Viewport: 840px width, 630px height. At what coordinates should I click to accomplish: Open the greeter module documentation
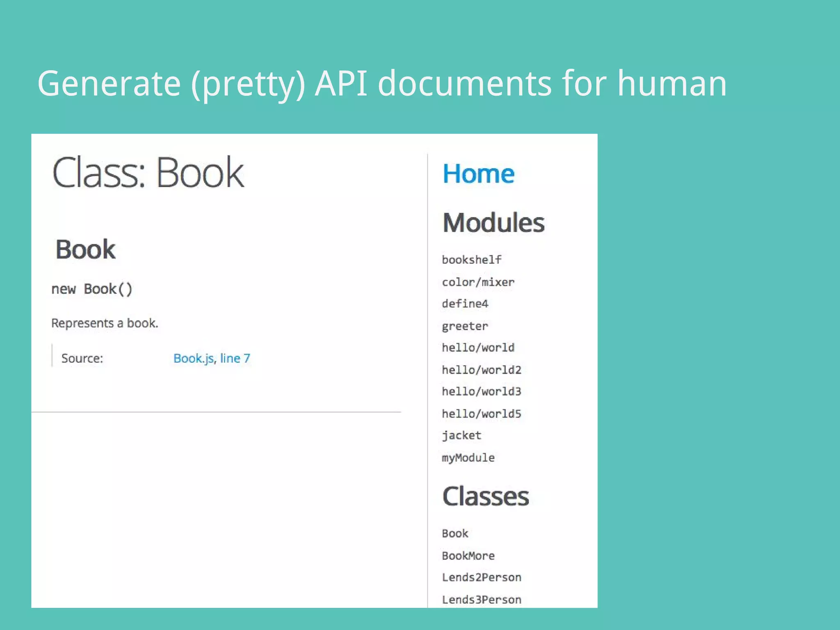465,326
